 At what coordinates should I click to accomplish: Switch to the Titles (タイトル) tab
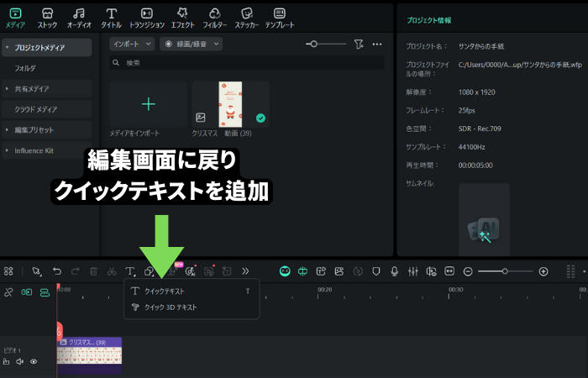pos(111,18)
